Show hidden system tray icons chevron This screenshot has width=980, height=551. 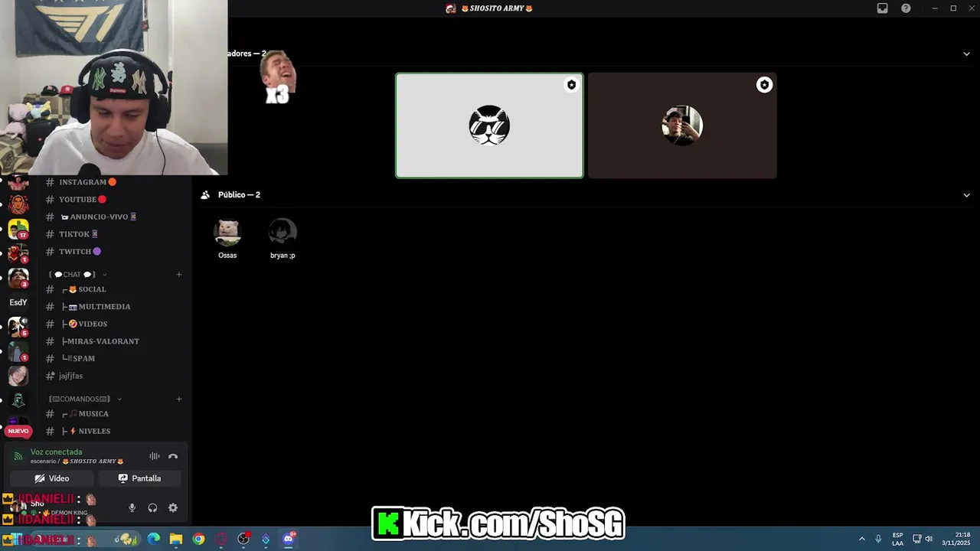[x=861, y=539]
